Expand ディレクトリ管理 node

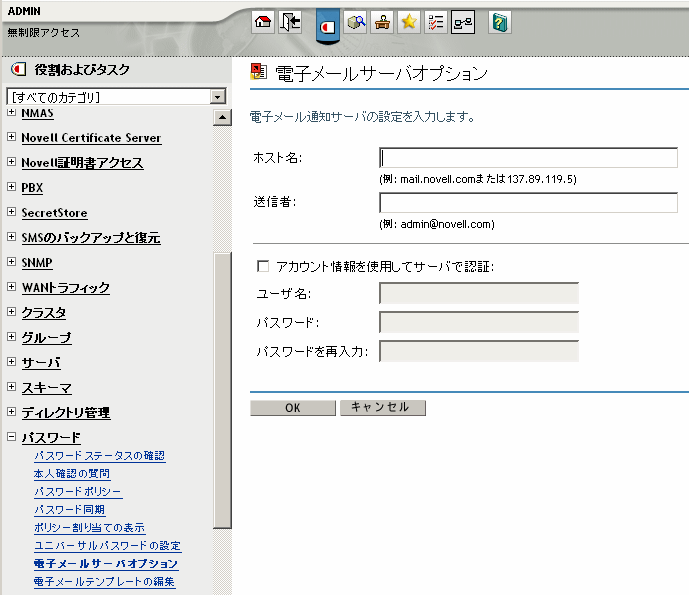(x=12, y=412)
